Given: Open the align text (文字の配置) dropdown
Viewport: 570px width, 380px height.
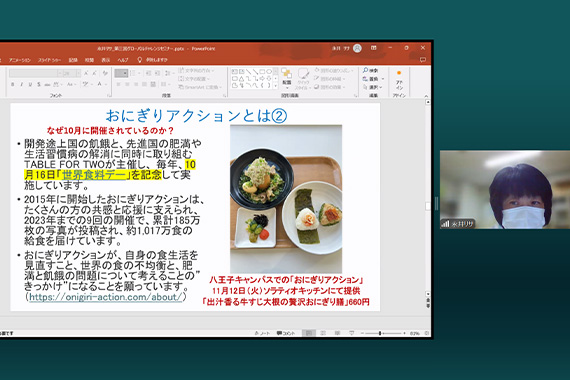Looking at the screenshot, I should [x=194, y=79].
